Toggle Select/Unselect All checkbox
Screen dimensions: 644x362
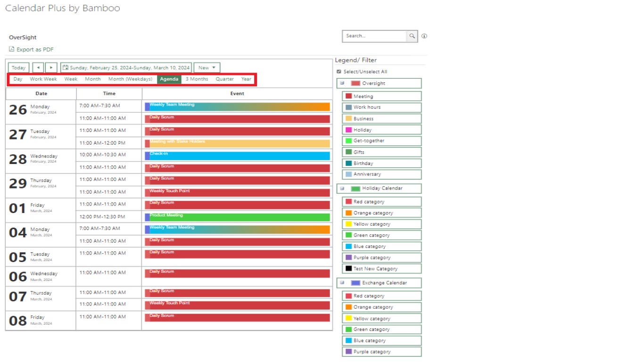339,72
